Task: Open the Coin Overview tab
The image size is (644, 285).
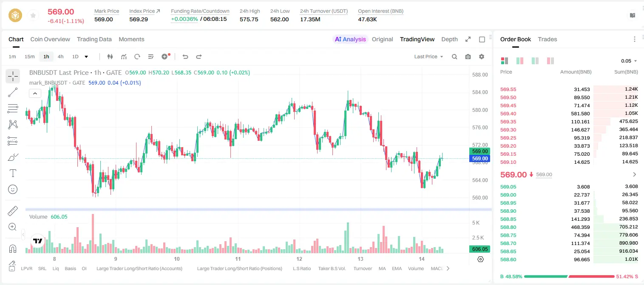Action: (x=50, y=39)
